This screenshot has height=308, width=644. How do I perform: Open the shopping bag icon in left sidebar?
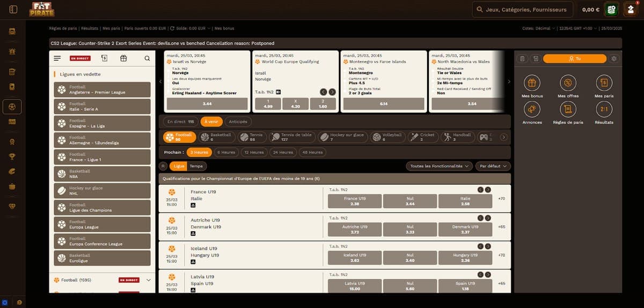[x=12, y=186]
